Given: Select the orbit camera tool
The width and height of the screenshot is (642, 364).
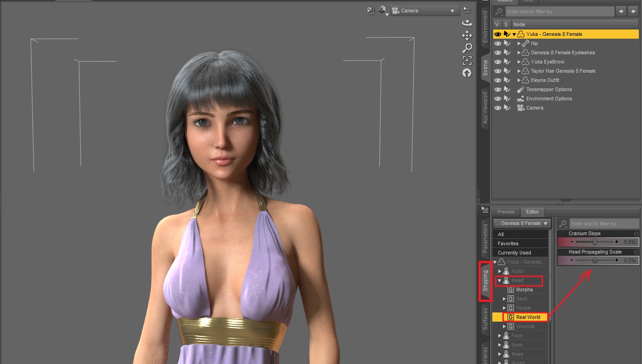Looking at the screenshot, I should tap(467, 23).
